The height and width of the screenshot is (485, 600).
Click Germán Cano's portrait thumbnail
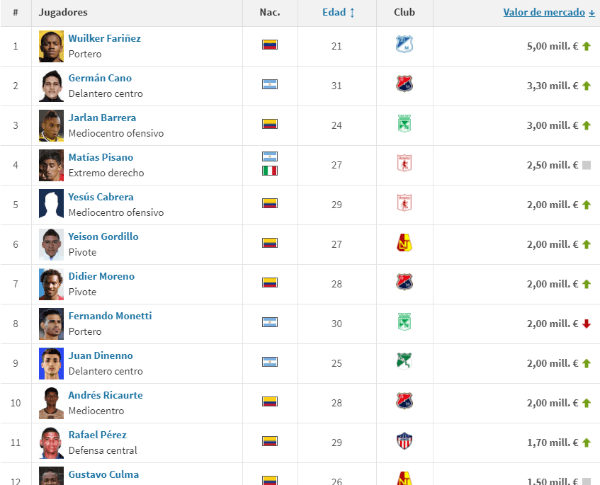click(51, 85)
